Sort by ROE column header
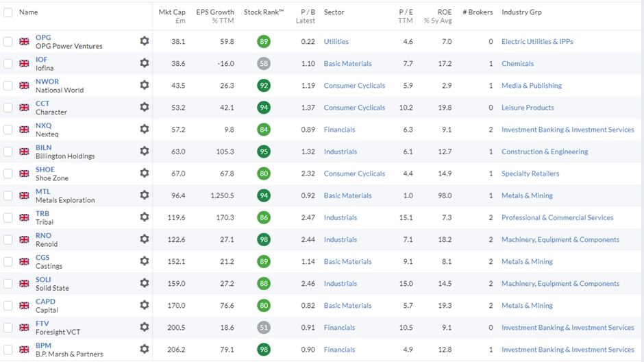The width and height of the screenshot is (644, 362). click(438, 16)
